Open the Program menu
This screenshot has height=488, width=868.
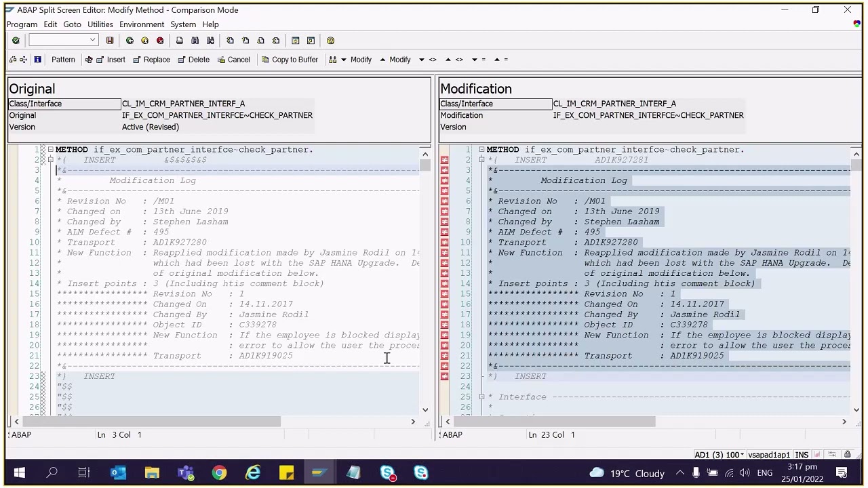(22, 24)
